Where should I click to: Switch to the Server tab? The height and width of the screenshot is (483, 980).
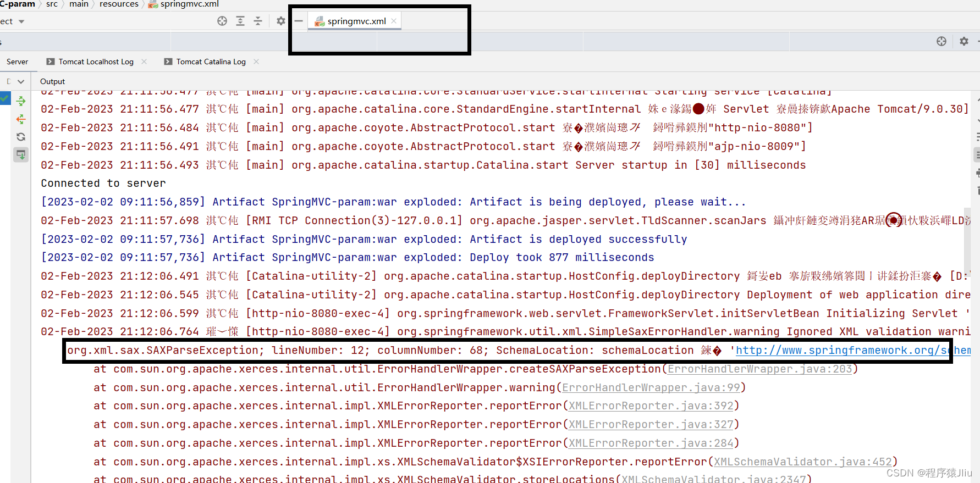[17, 62]
